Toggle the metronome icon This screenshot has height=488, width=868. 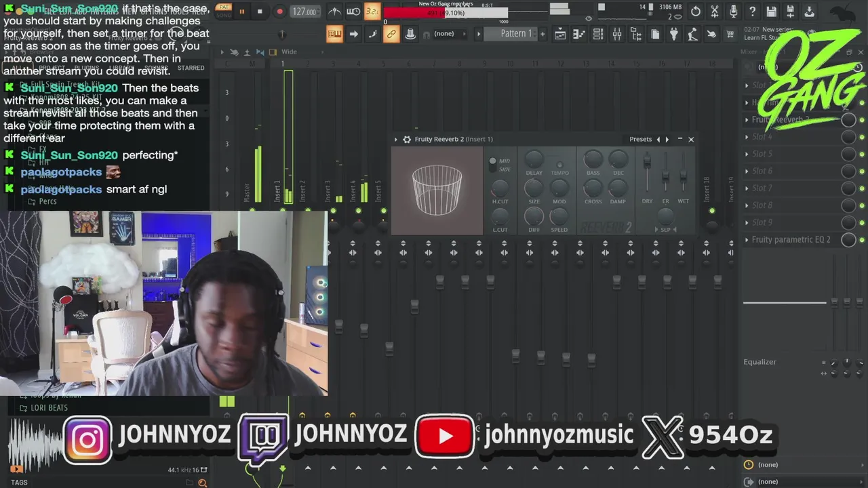pos(335,12)
